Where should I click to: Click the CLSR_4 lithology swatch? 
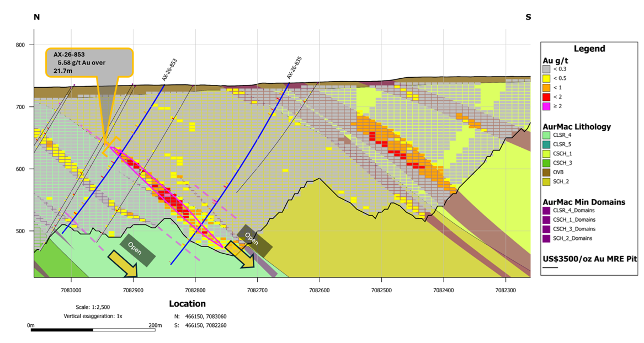[546, 135]
